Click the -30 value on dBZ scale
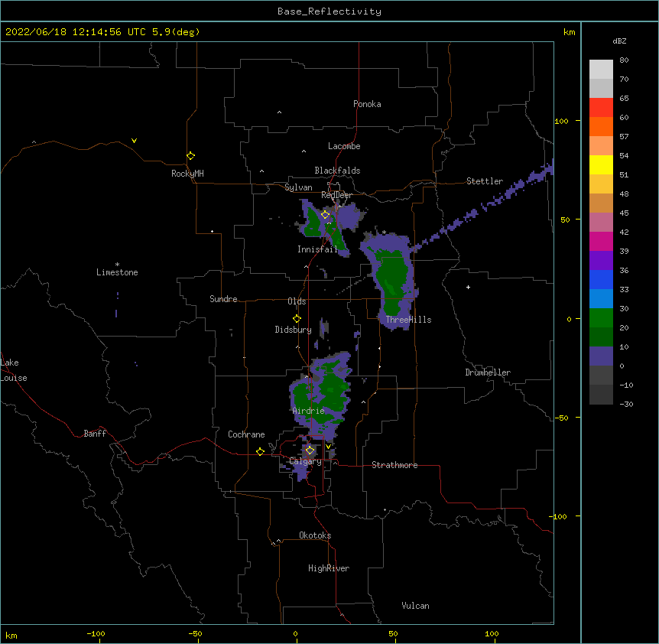This screenshot has width=659, height=644. point(626,404)
